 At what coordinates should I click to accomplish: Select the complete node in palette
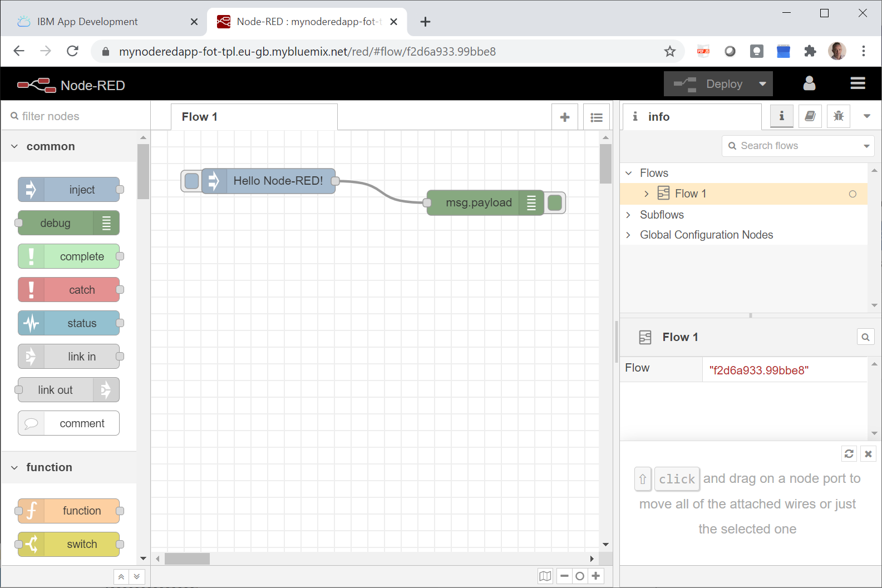pos(69,256)
